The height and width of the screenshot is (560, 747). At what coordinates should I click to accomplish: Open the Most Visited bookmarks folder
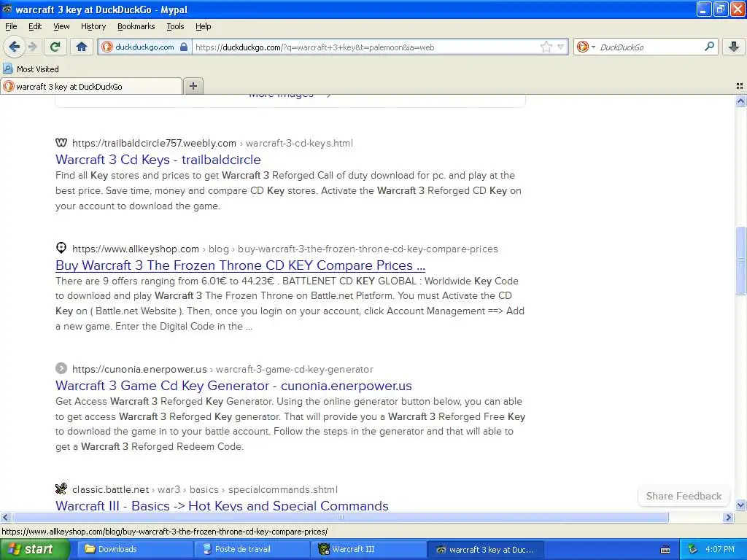point(31,69)
